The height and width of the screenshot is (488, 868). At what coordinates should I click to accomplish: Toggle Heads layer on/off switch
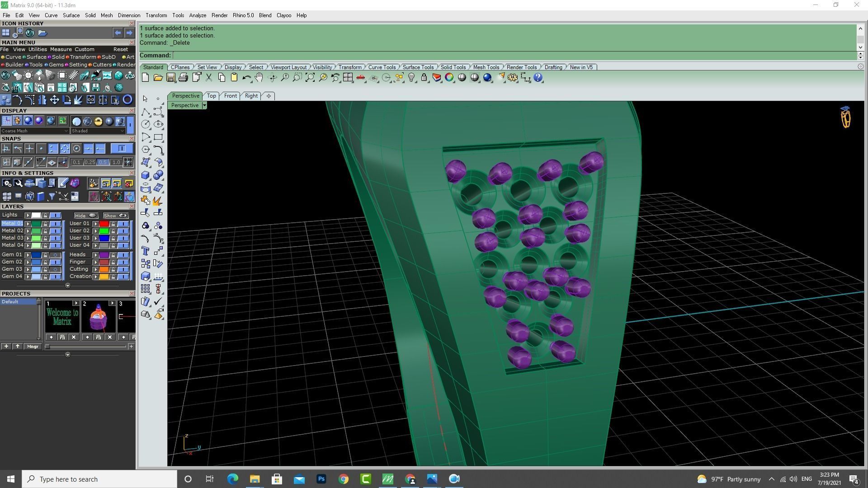tap(123, 255)
